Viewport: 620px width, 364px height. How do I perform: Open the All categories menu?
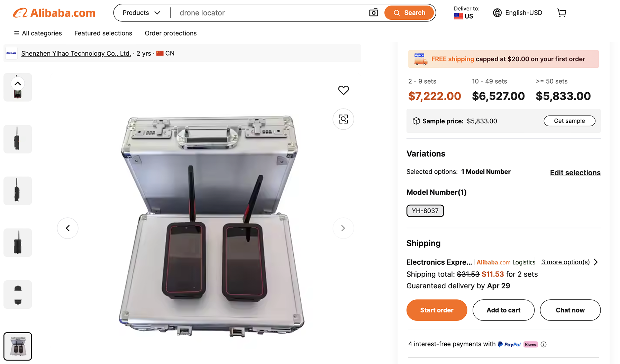click(x=38, y=33)
